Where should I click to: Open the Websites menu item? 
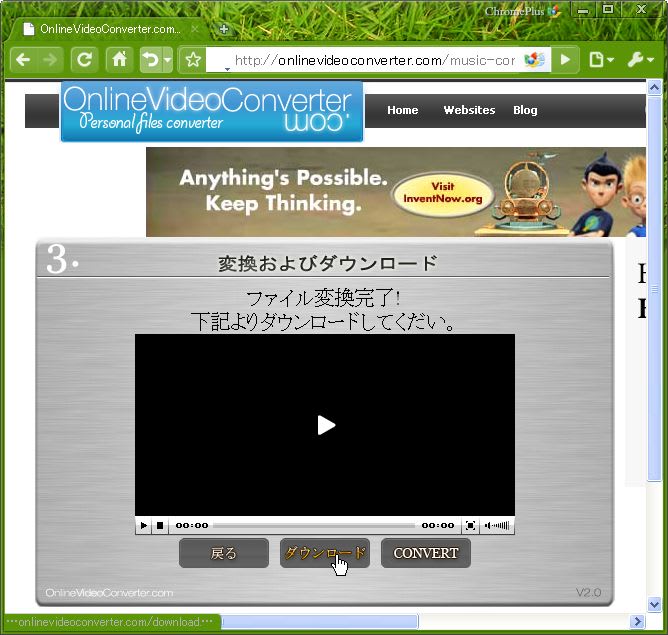[x=469, y=110]
